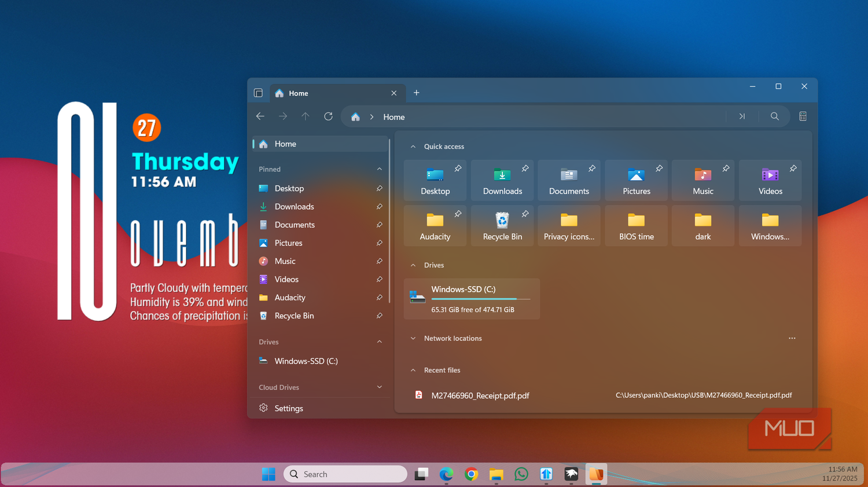Viewport: 868px width, 487px height.
Task: Open the Pictures quick access tile
Action: coord(637,180)
